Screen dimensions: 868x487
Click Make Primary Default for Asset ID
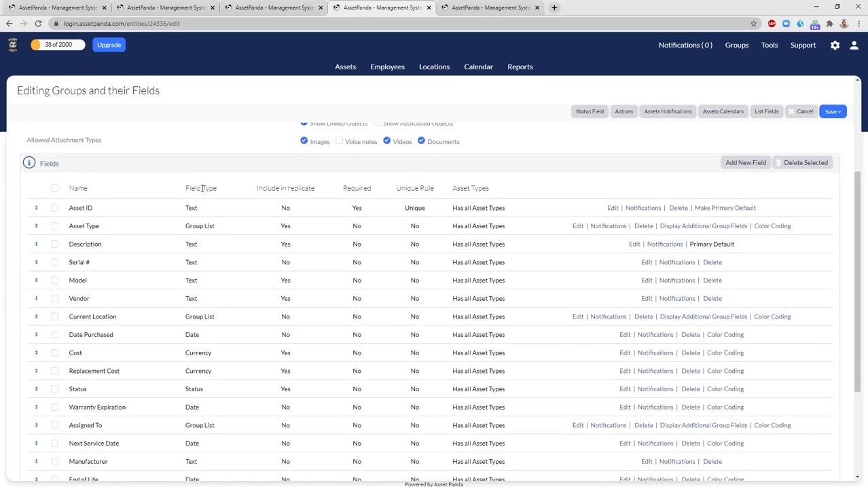point(725,208)
